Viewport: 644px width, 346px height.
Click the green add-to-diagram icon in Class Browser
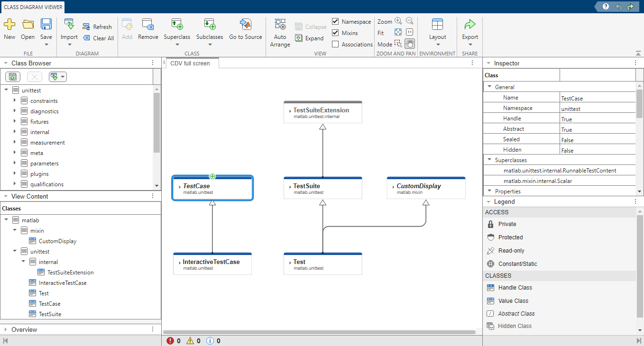(x=12, y=77)
